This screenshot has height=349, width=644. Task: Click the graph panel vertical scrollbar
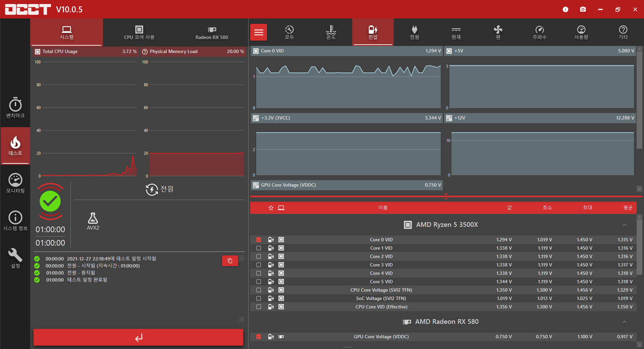click(x=640, y=100)
